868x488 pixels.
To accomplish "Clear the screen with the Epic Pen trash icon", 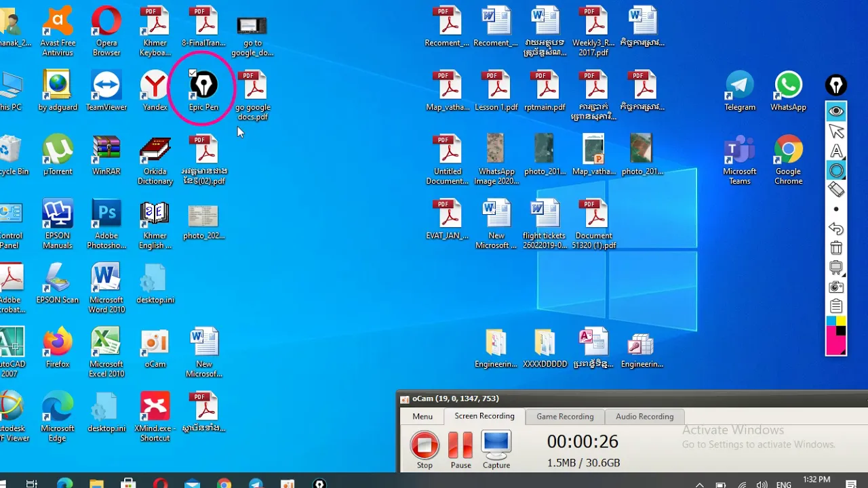I will coord(836,248).
